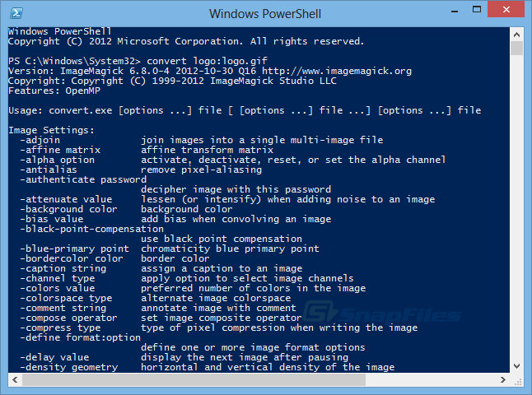
Task: Click the vertical scrollbar thumb
Action: point(516,48)
